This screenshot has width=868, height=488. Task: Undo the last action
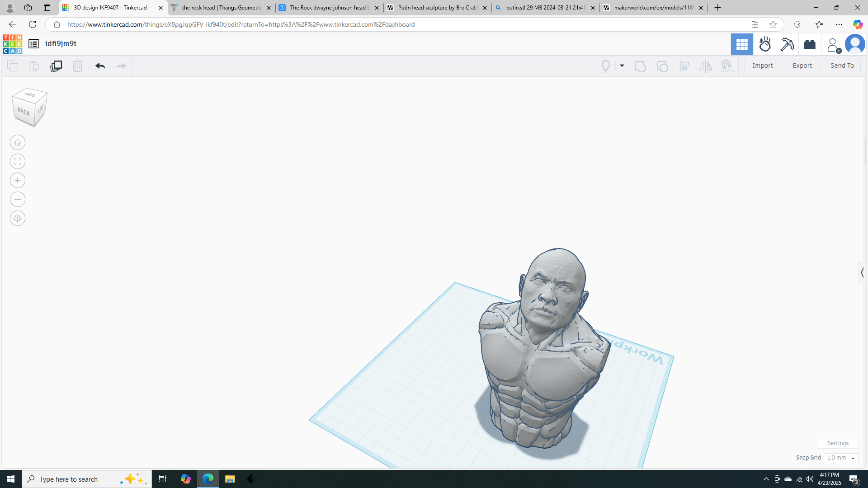100,66
